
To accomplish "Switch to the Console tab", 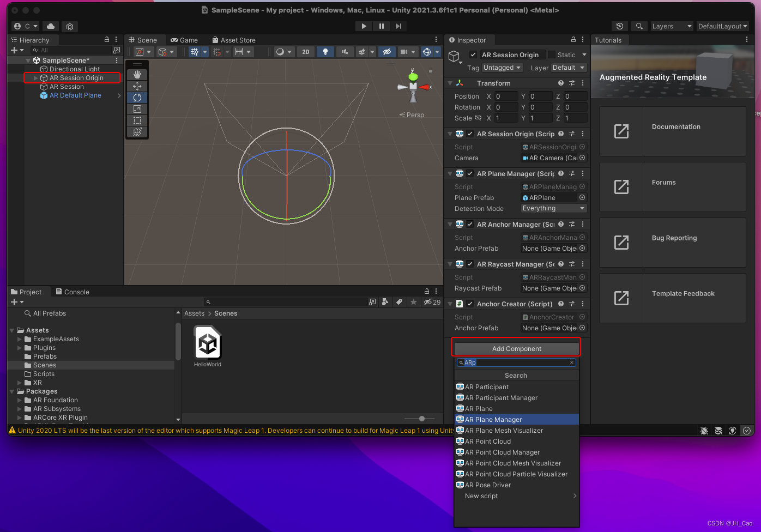I will point(72,292).
